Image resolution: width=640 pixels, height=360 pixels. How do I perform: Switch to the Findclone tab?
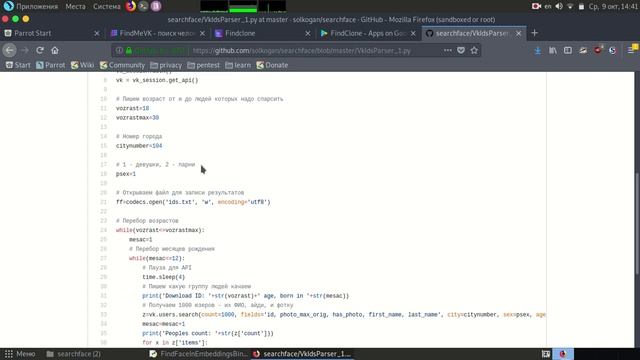[x=263, y=33]
